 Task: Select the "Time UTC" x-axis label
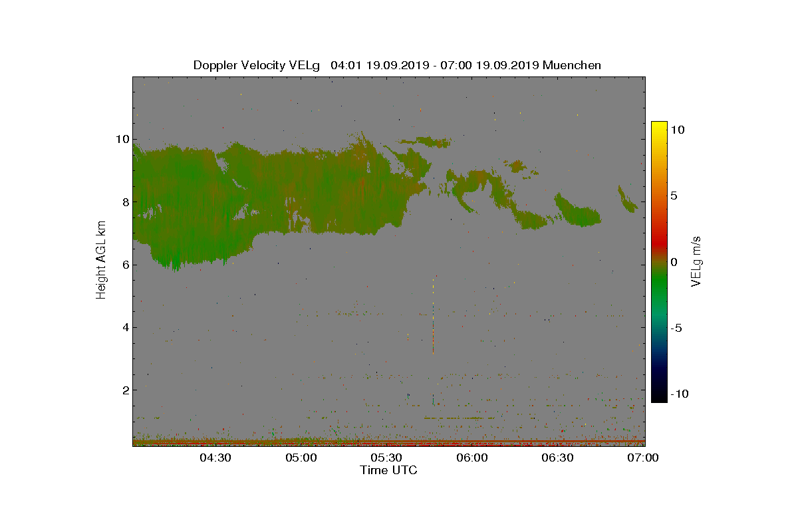tap(389, 470)
